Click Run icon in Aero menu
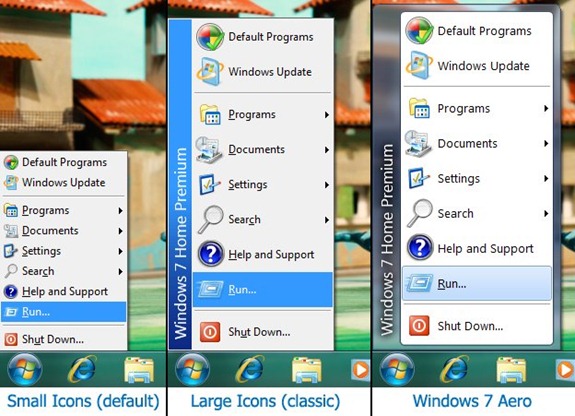 [x=420, y=284]
